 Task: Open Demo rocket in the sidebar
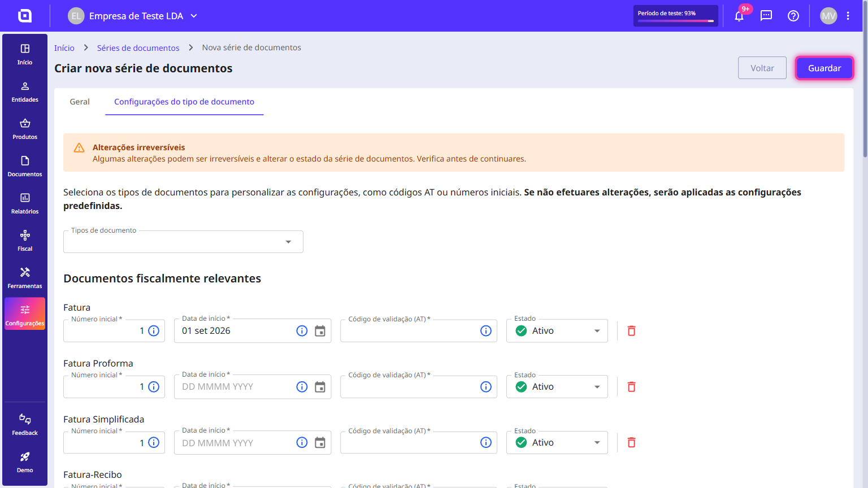click(25, 463)
